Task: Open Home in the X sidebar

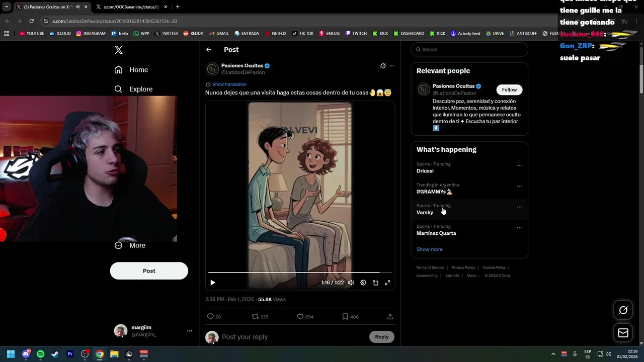Action: point(131,70)
